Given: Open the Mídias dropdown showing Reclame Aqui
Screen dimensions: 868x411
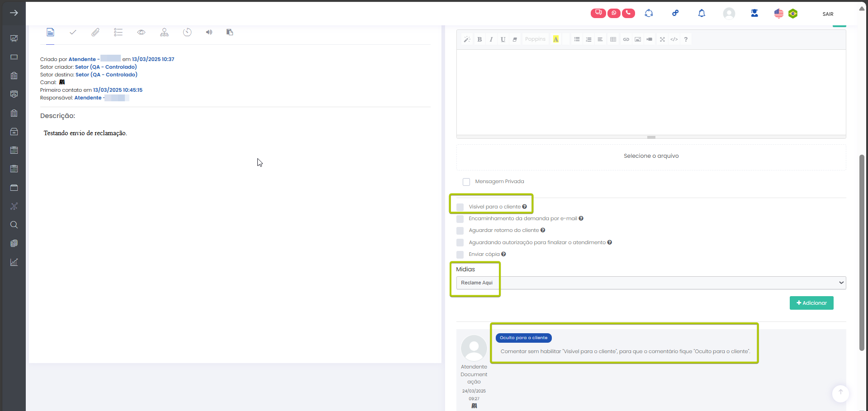Looking at the screenshot, I should (x=651, y=283).
